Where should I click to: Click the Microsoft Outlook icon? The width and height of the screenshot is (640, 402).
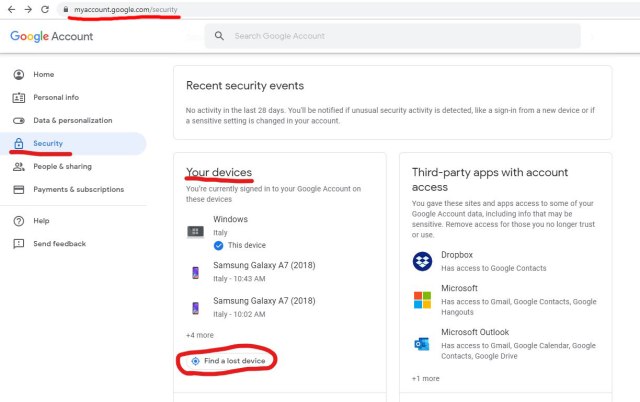point(421,343)
